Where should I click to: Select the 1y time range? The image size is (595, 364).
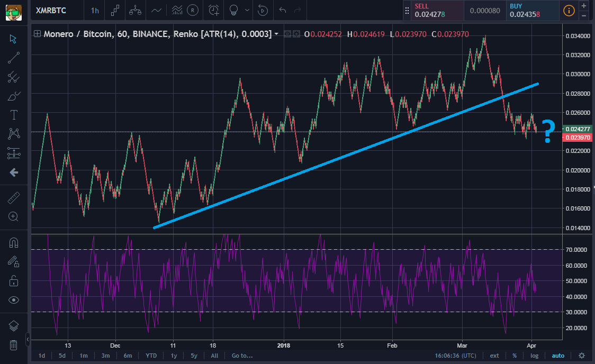[x=174, y=356]
